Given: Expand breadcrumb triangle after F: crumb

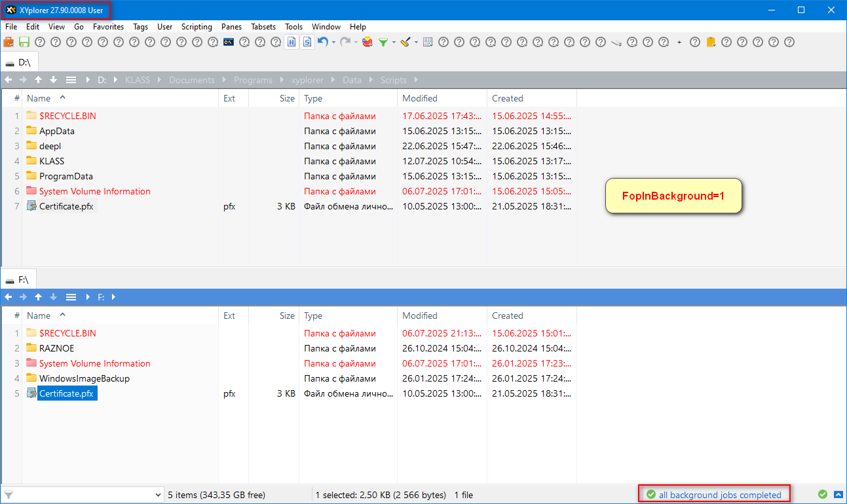Looking at the screenshot, I should (x=113, y=297).
